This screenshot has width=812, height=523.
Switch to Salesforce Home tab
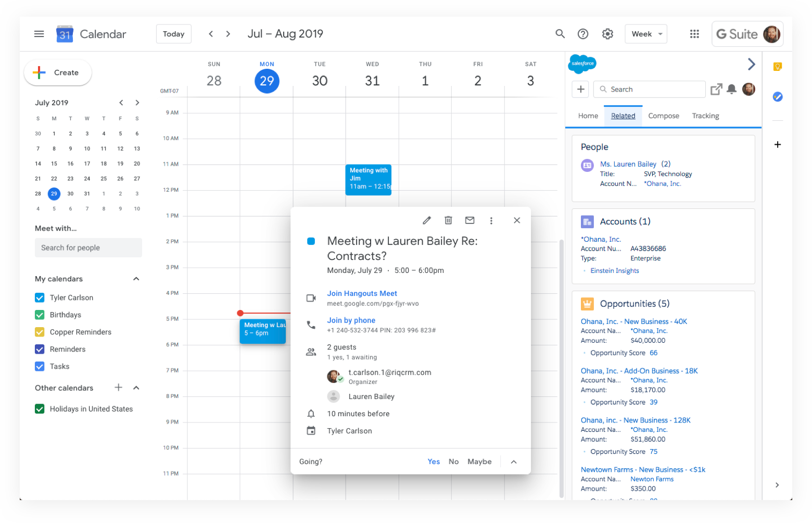(x=588, y=116)
